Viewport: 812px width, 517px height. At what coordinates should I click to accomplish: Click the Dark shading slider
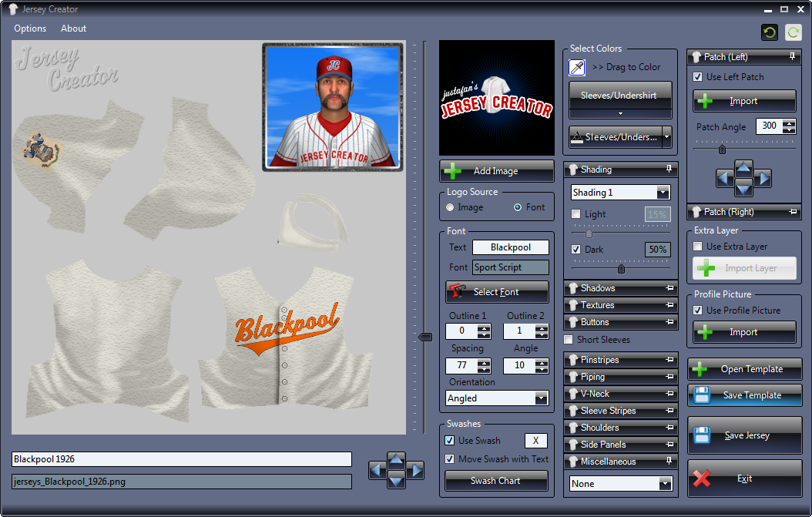click(621, 269)
